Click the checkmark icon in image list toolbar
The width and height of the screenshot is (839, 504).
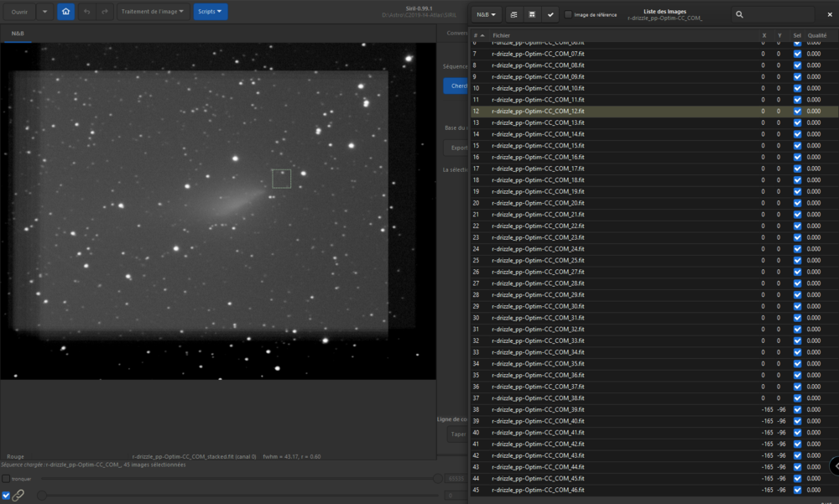click(x=550, y=14)
